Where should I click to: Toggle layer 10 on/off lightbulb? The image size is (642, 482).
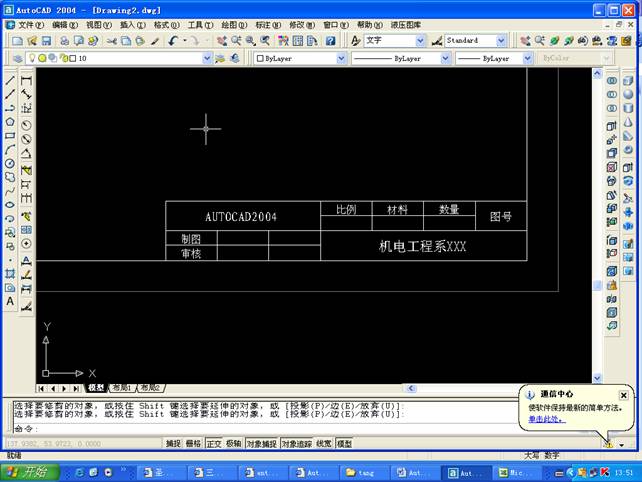point(32,58)
